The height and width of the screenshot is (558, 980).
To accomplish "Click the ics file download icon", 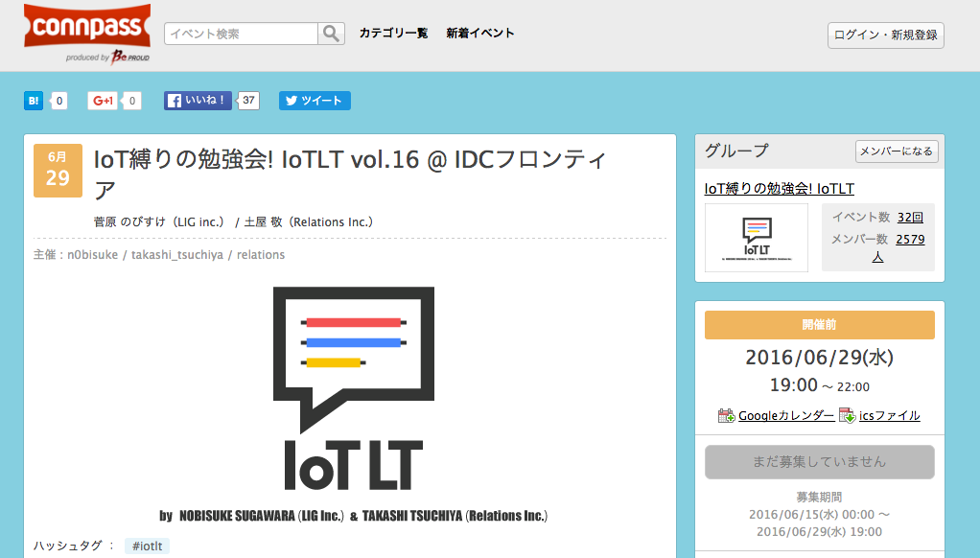I will [847, 415].
